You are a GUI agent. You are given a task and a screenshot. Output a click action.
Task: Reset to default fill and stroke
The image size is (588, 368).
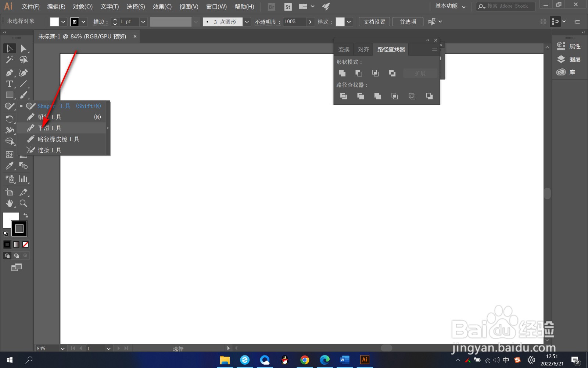[6, 234]
